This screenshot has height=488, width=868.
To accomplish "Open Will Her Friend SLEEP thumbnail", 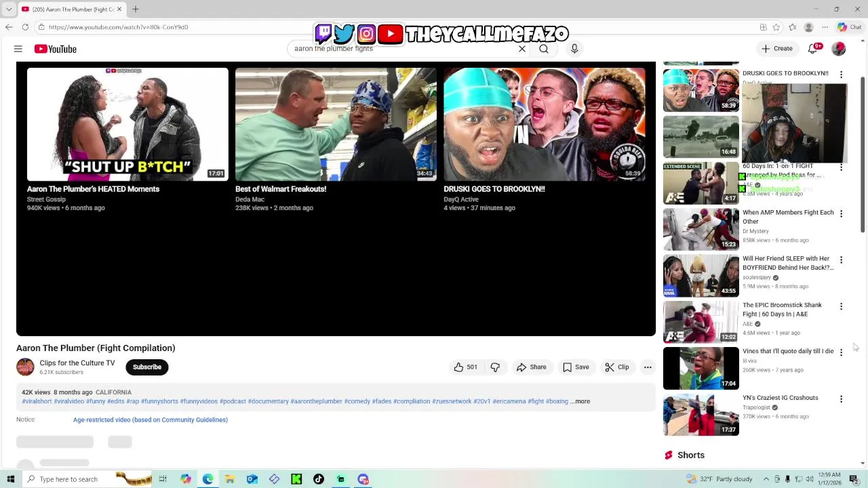I will point(701,276).
